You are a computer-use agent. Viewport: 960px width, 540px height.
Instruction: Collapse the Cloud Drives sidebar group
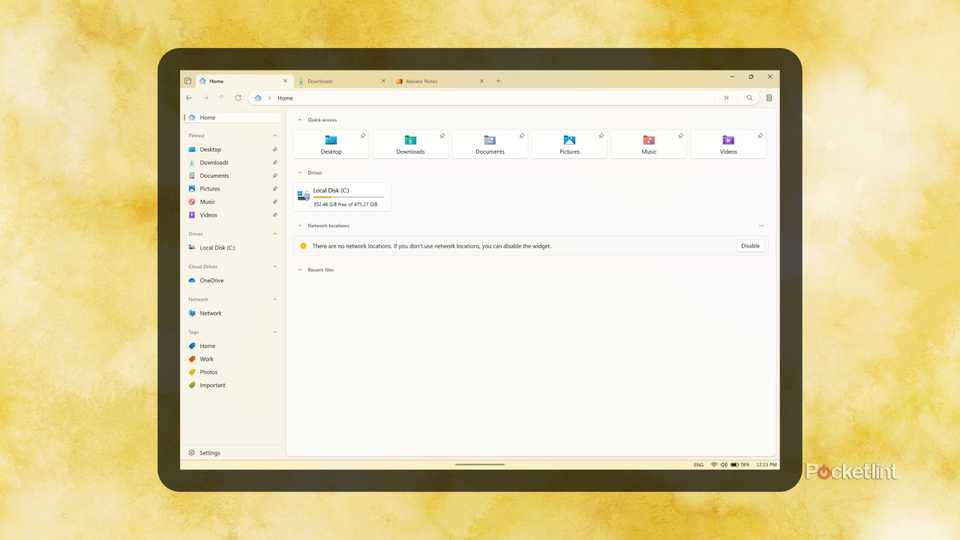(x=275, y=267)
